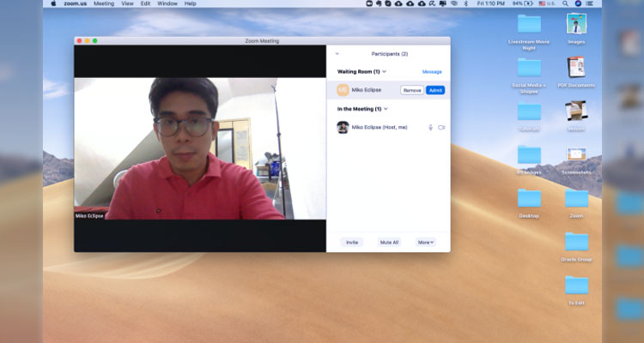The image size is (644, 343).
Task: Click the Bluetooth icon in menu bar
Action: tap(465, 3)
